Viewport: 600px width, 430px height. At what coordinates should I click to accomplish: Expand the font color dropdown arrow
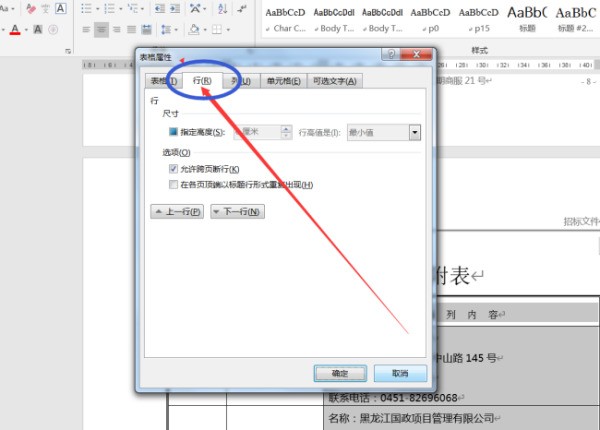[x=26, y=30]
